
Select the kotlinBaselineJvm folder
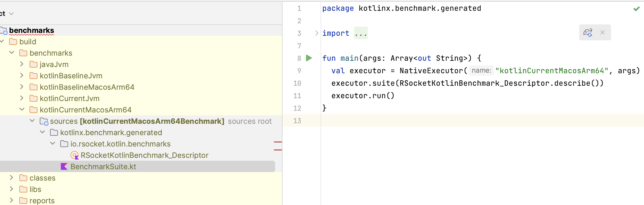tap(71, 76)
